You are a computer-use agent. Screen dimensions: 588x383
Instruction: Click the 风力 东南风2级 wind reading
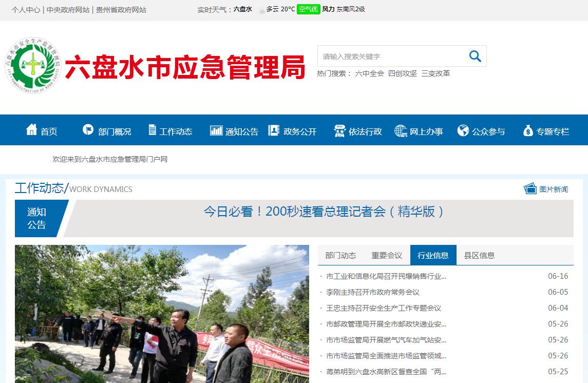(x=344, y=9)
